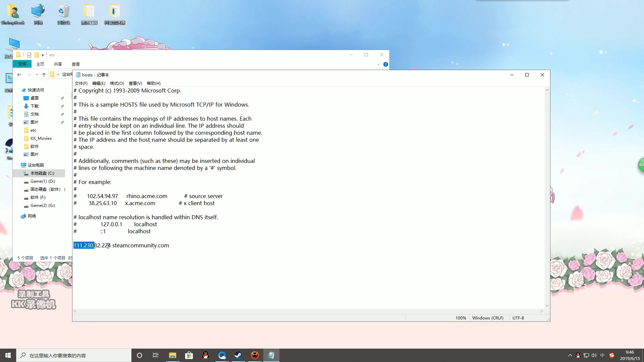Viewport: 644px width, 362px height.
Task: Click the taskbar clock and date
Action: pyautogui.click(x=630, y=355)
